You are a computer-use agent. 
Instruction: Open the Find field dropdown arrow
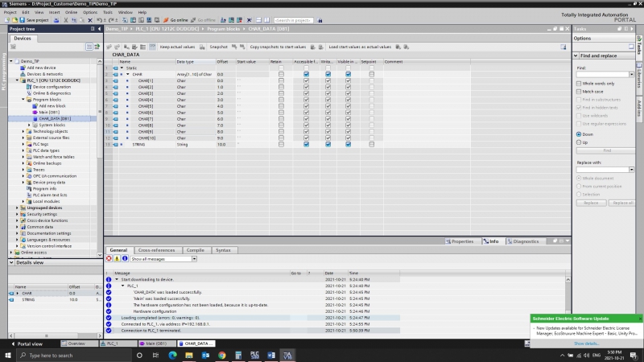pyautogui.click(x=631, y=74)
